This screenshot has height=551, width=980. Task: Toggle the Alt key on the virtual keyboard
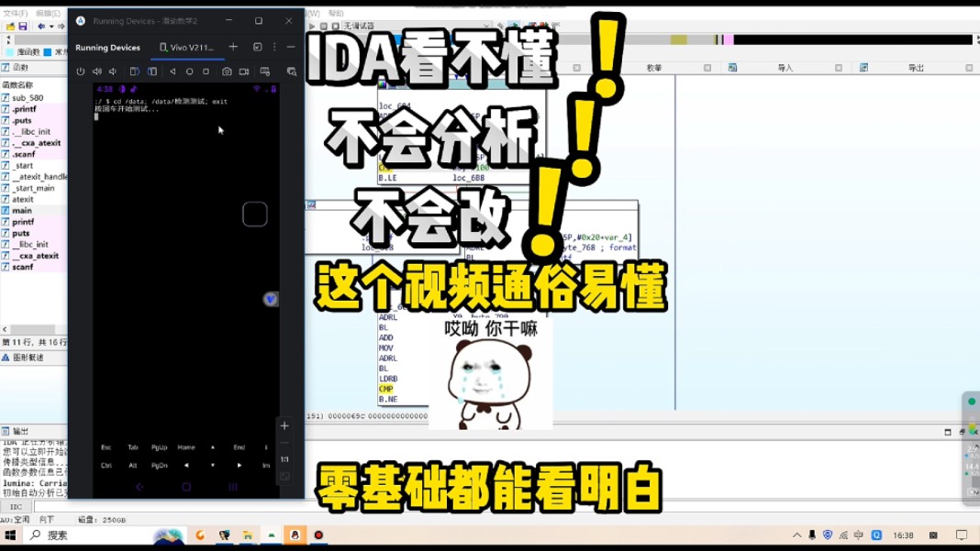coord(132,465)
